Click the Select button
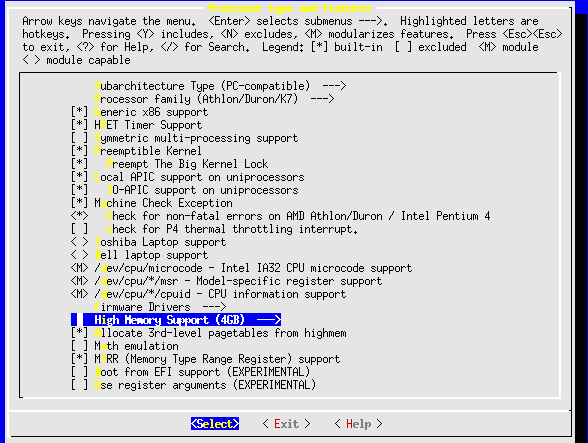588x443 pixels. 215,424
